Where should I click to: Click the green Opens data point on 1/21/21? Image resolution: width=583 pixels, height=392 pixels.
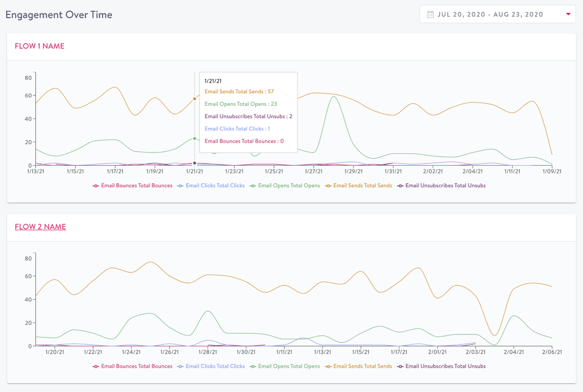point(195,139)
